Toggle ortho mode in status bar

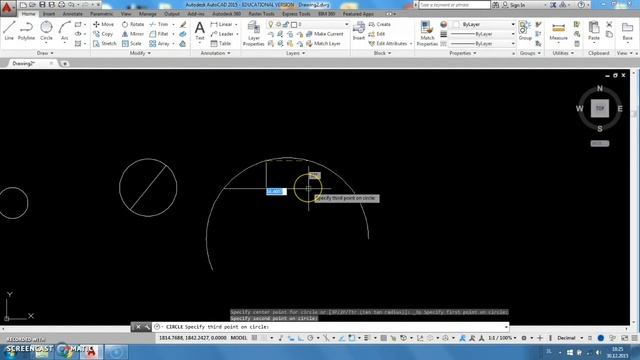[300, 338]
